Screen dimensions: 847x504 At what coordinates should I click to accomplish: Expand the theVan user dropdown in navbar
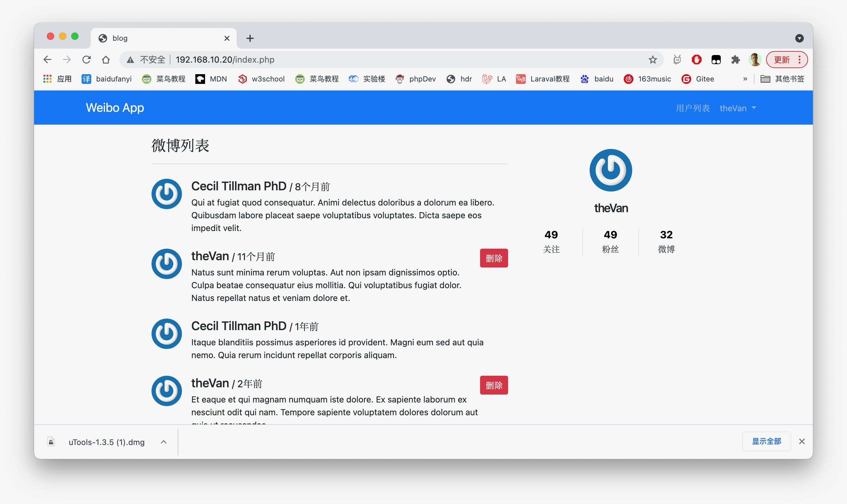pos(737,108)
